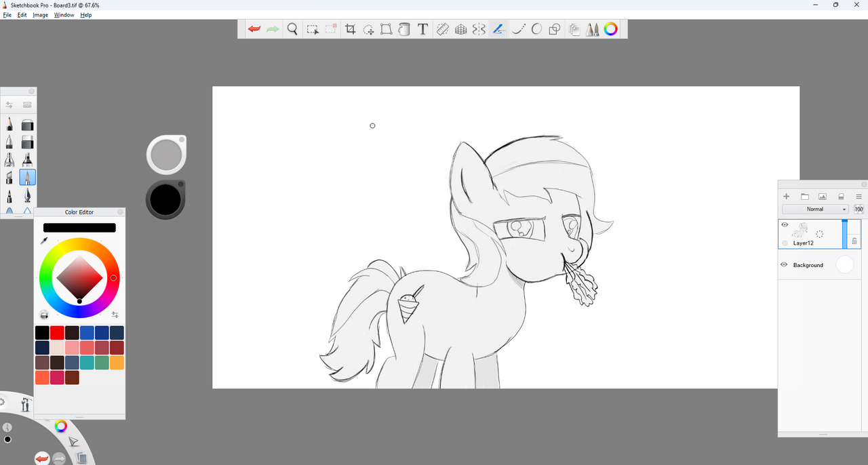Click the Layer12 opacity slider bar
868x465 pixels.
coord(845,234)
